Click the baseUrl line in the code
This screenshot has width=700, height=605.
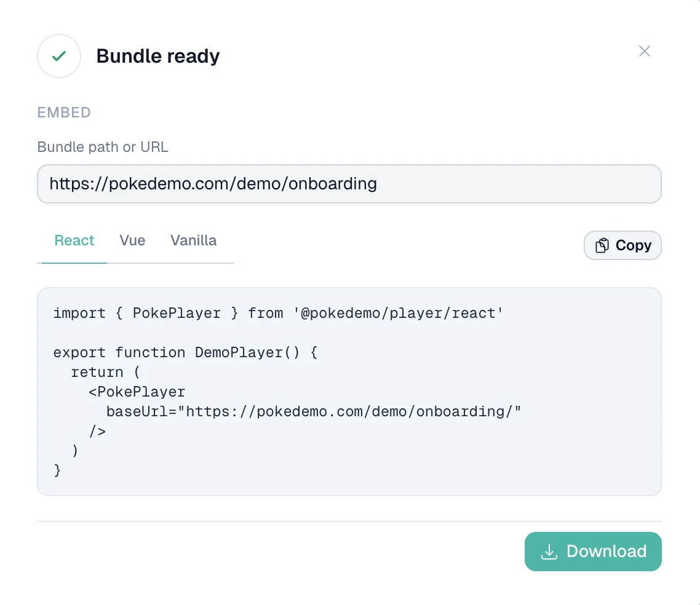[313, 411]
